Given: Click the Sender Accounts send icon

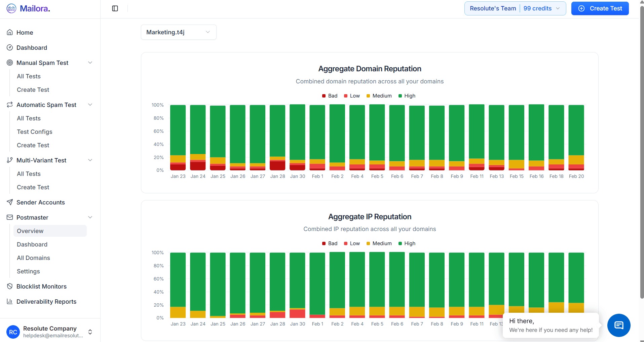Looking at the screenshot, I should point(10,202).
